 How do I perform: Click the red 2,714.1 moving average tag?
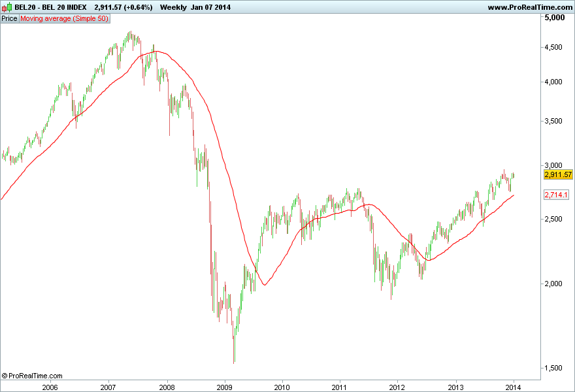[x=556, y=195]
